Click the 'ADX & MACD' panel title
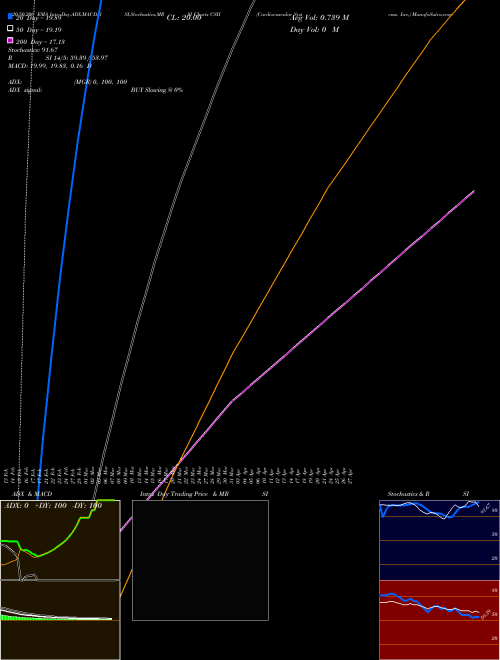500x660 pixels. coord(32,494)
